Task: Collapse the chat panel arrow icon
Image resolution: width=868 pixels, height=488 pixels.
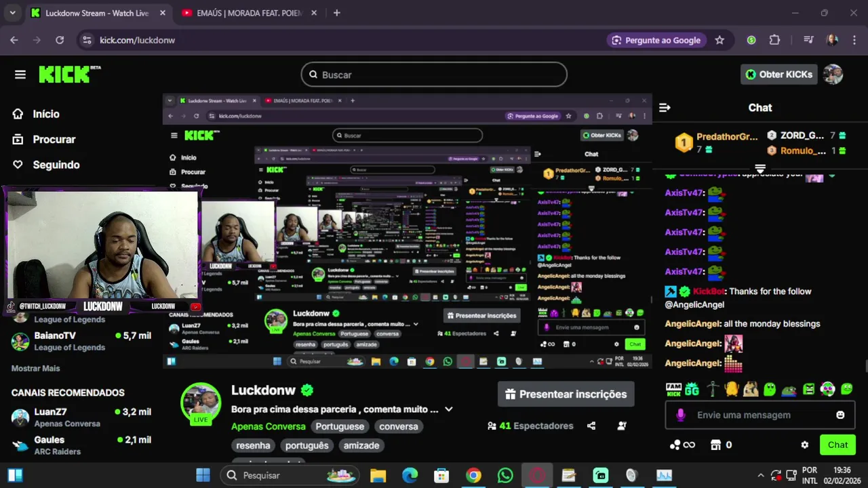Action: tap(665, 108)
